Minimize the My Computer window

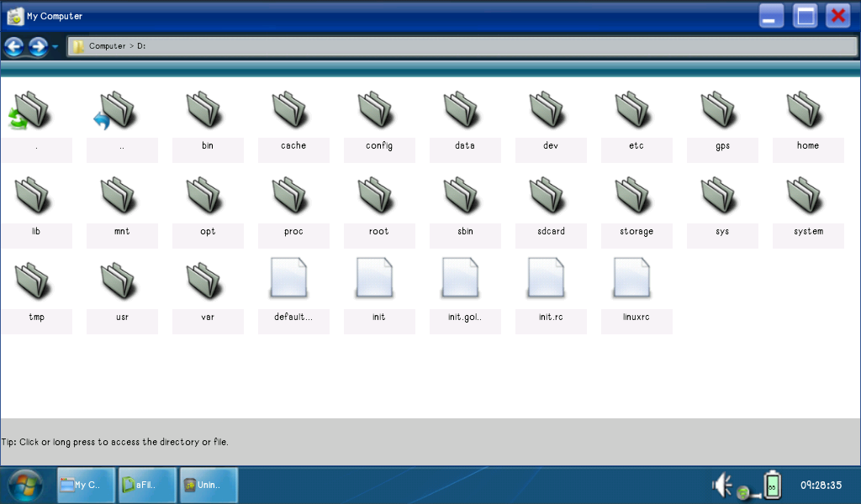(772, 15)
